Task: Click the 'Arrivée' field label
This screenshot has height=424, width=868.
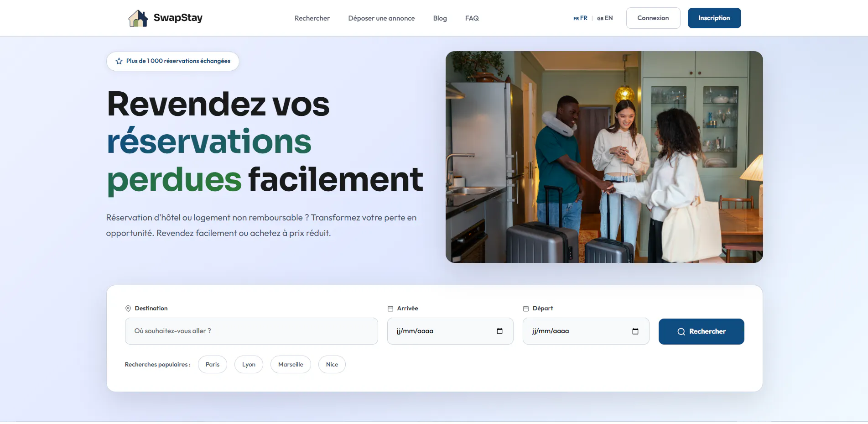Action: point(407,309)
